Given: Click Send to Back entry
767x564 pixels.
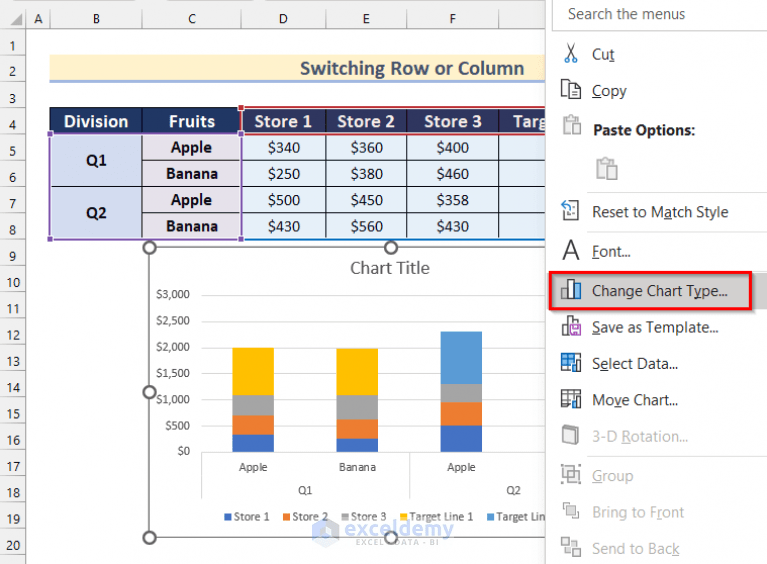Looking at the screenshot, I should pyautogui.click(x=635, y=548).
